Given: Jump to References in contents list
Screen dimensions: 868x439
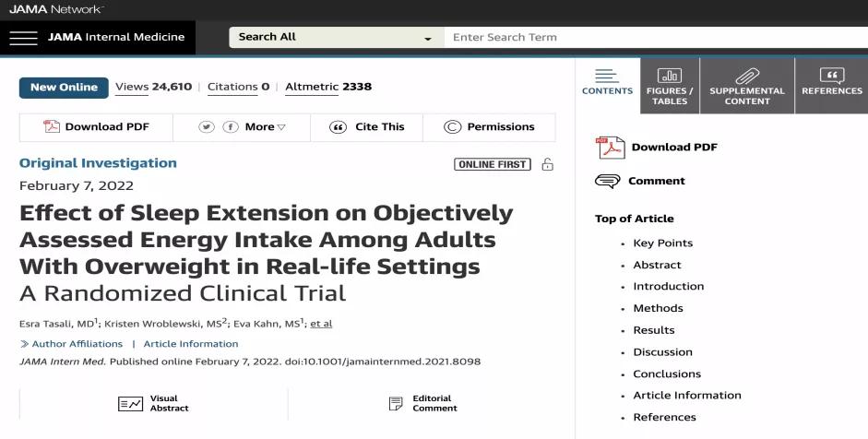Looking at the screenshot, I should (x=664, y=418).
